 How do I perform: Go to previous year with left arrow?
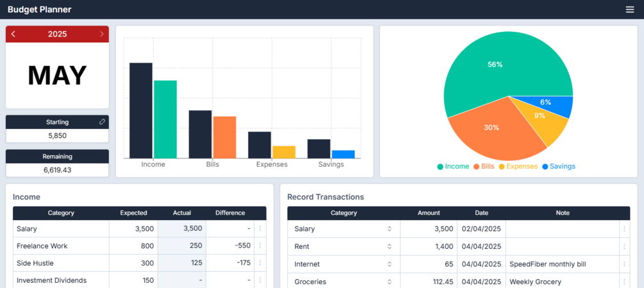[13, 34]
